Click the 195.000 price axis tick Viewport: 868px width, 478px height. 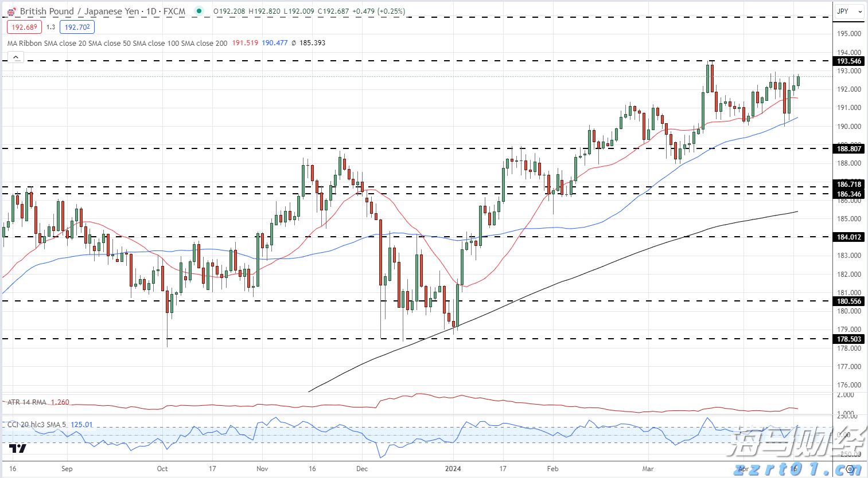click(x=849, y=34)
